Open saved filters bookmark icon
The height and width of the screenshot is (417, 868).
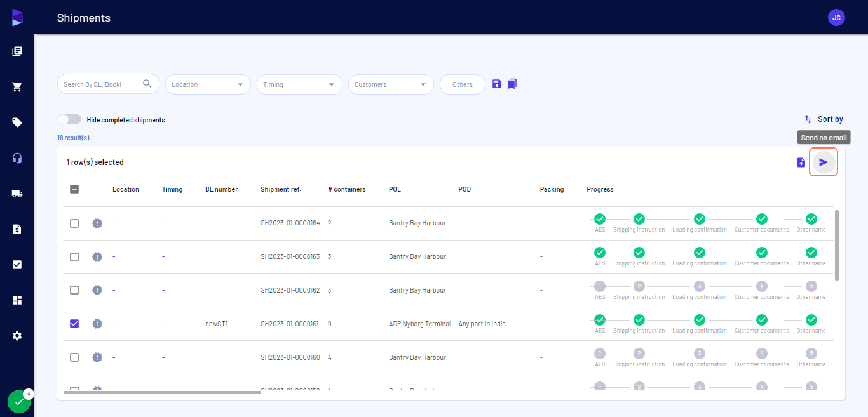click(x=512, y=84)
